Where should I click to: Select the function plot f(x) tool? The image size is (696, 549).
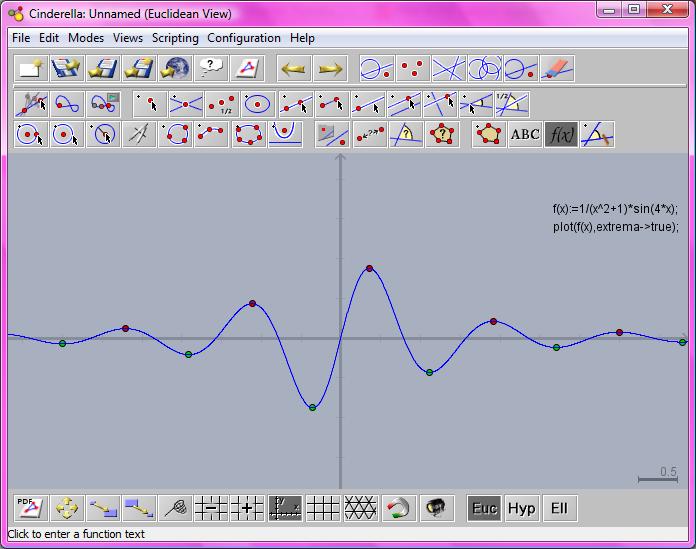point(561,134)
